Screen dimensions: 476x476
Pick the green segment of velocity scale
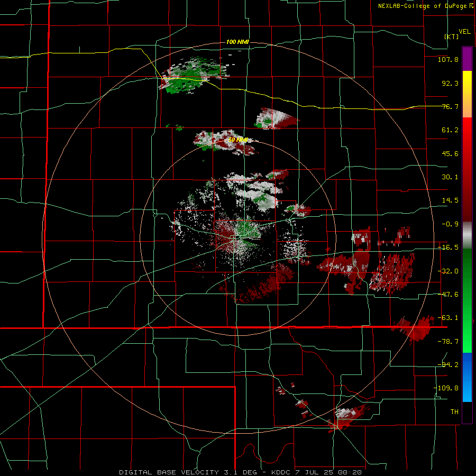(467, 300)
